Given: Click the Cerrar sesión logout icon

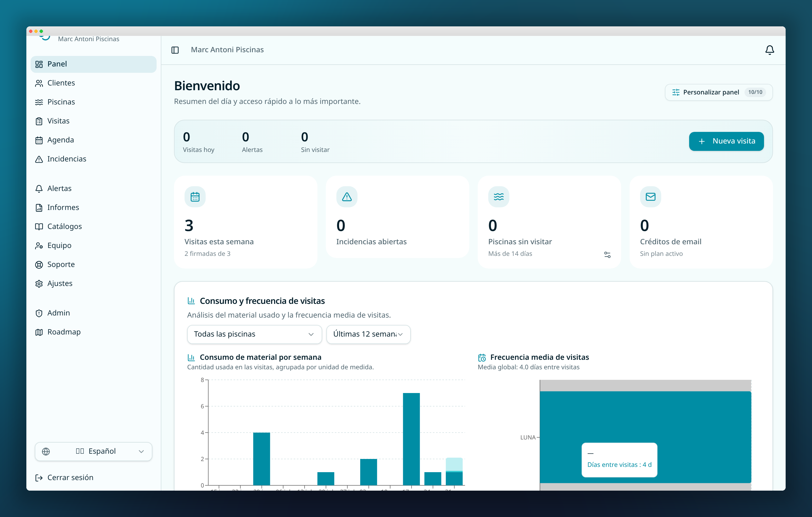Looking at the screenshot, I should point(39,477).
